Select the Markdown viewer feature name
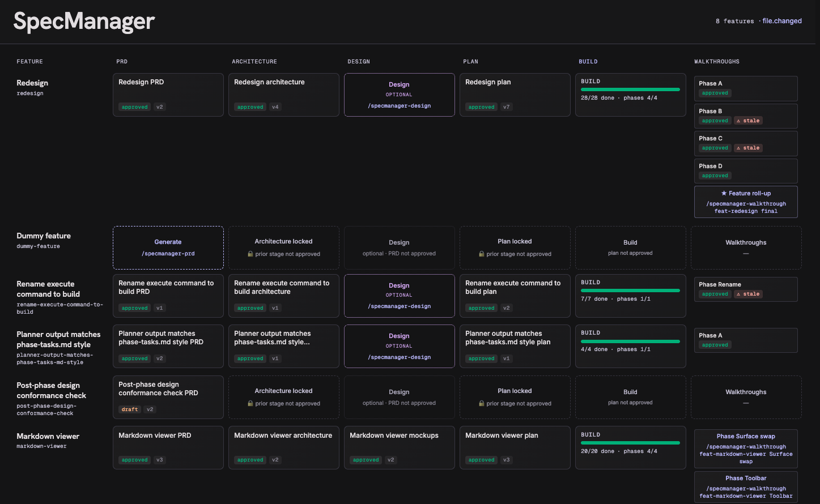The width and height of the screenshot is (820, 504). click(48, 436)
